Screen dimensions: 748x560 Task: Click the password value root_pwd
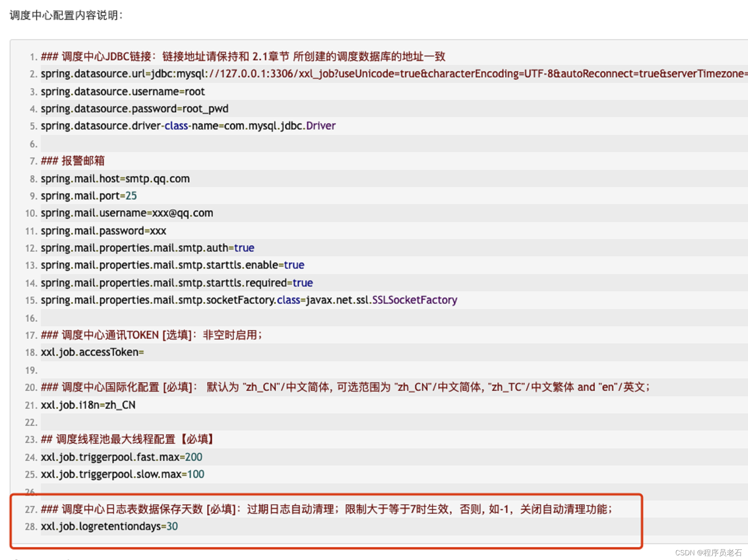[x=205, y=108]
